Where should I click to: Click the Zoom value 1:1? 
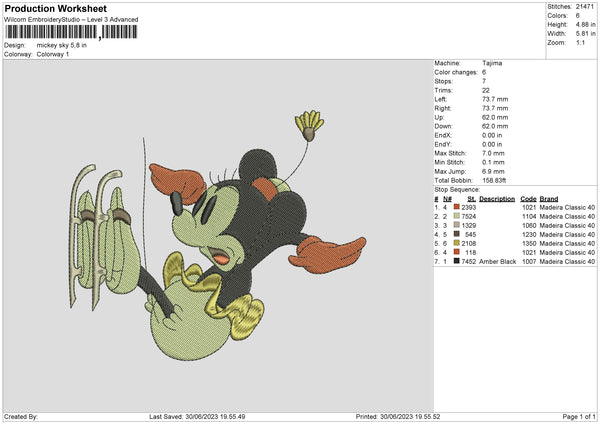point(580,43)
